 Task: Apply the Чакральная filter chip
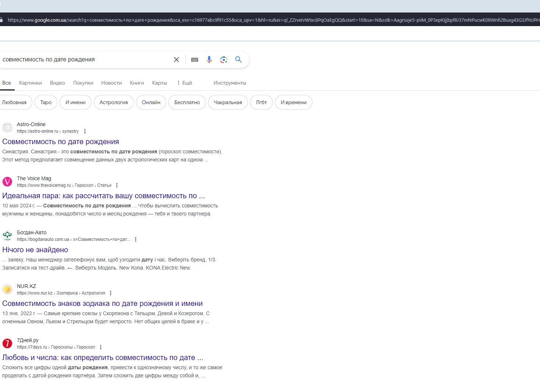(x=228, y=102)
